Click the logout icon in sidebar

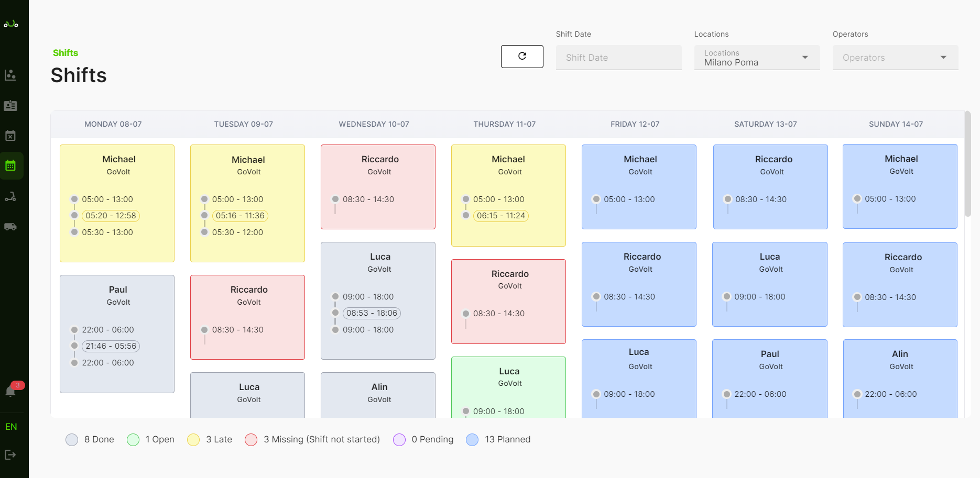click(10, 454)
